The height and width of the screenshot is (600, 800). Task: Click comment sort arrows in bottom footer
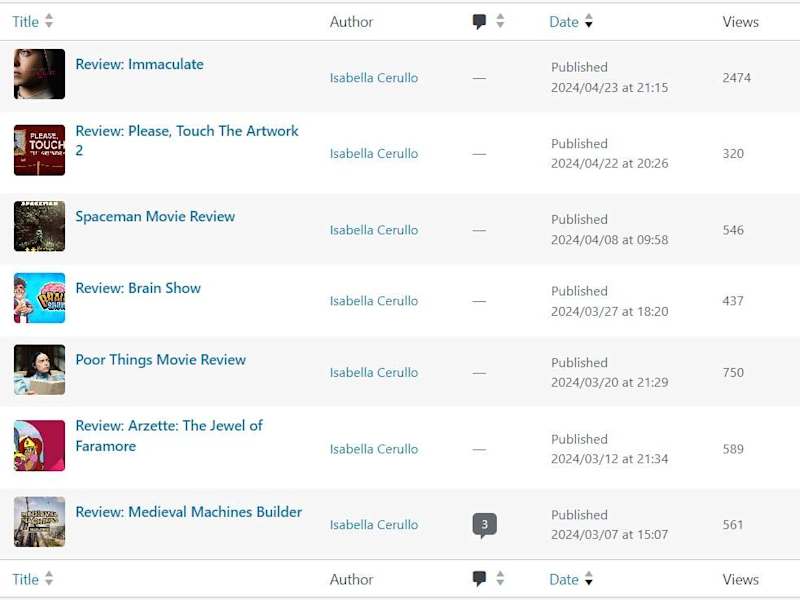pos(500,578)
